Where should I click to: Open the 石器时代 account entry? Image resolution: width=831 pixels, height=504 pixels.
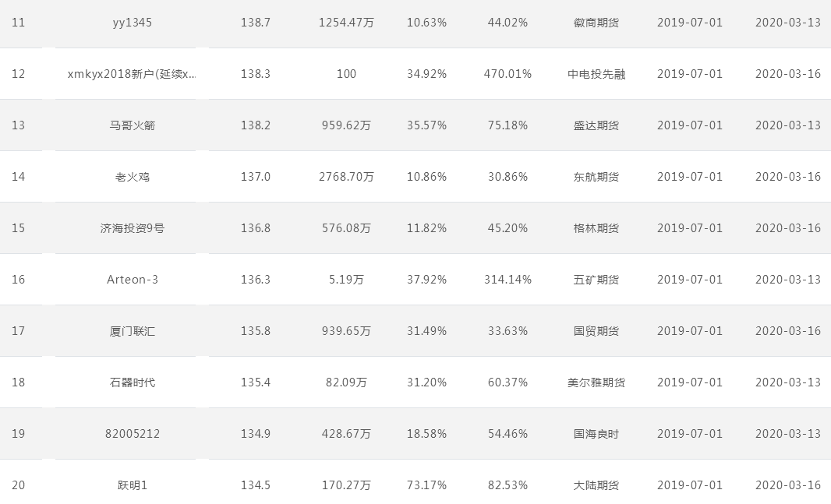coord(132,382)
